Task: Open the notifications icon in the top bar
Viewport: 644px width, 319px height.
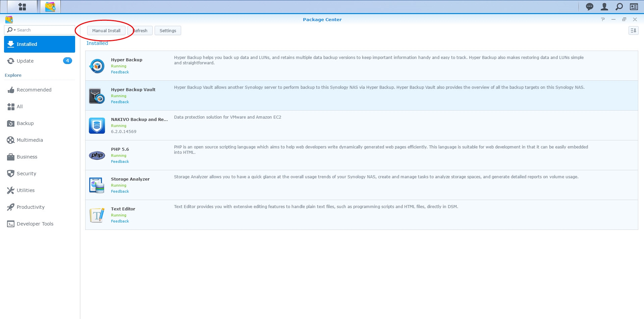Action: pyautogui.click(x=589, y=6)
